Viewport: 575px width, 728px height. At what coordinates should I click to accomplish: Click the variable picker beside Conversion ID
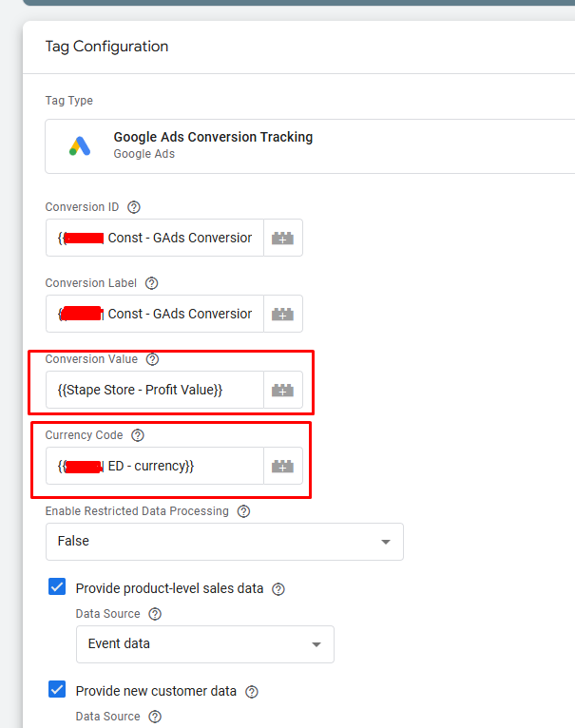[283, 238]
